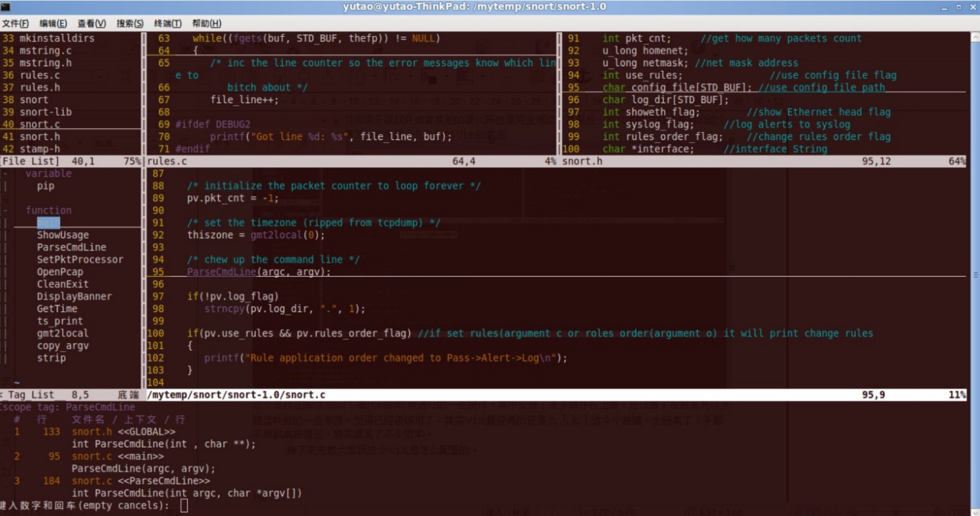Click char config_file line in snort.h

[744, 87]
